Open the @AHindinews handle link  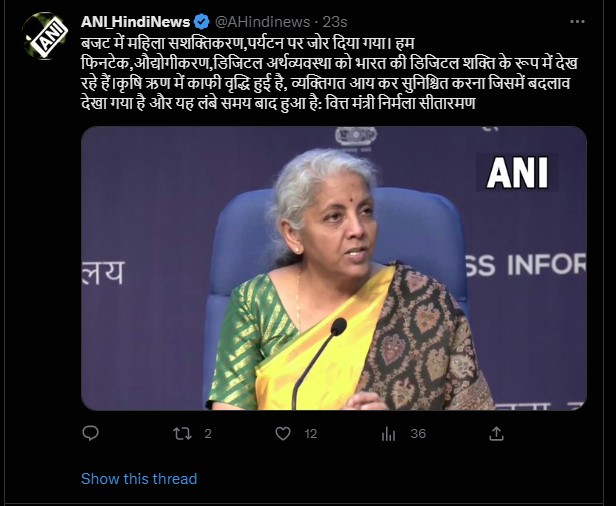[262, 22]
